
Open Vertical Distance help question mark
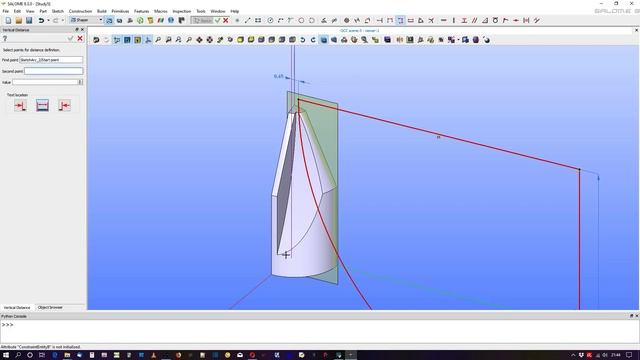click(5, 38)
